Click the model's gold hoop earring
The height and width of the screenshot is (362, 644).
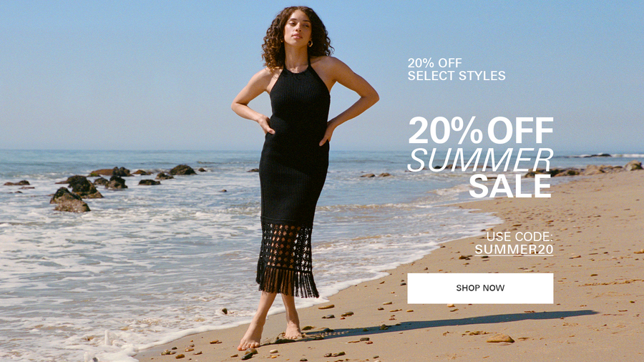pyautogui.click(x=310, y=43)
